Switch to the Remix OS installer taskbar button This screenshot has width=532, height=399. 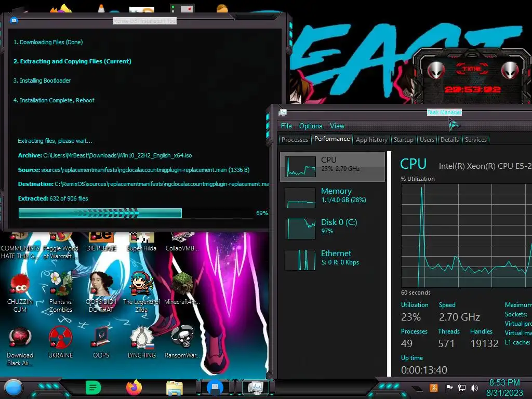pyautogui.click(x=215, y=388)
